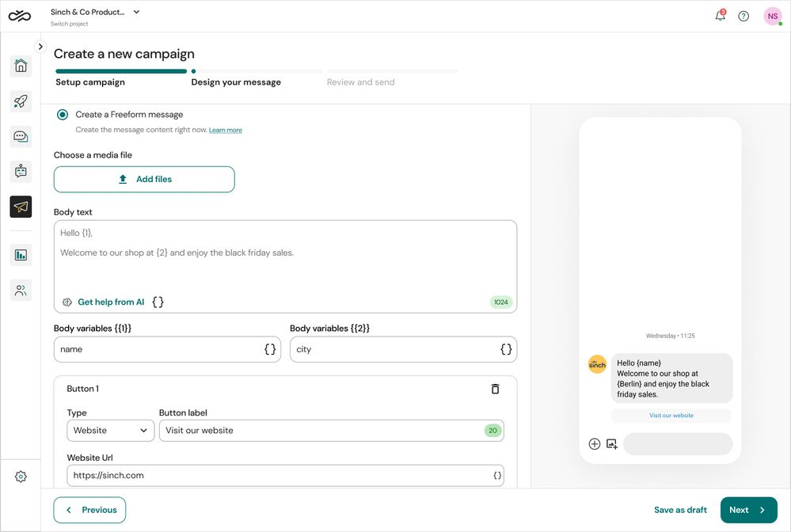Image resolution: width=791 pixels, height=532 pixels.
Task: Open the home icon in sidebar
Action: click(x=21, y=66)
